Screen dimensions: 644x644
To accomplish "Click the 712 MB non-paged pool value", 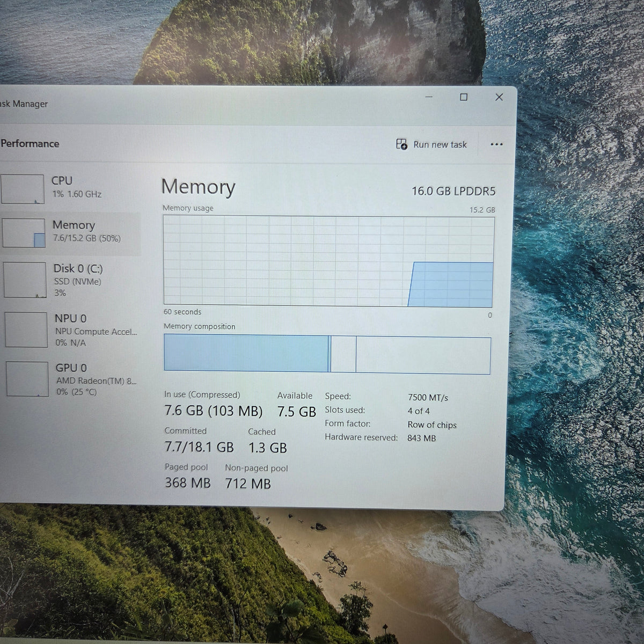I will (x=248, y=484).
